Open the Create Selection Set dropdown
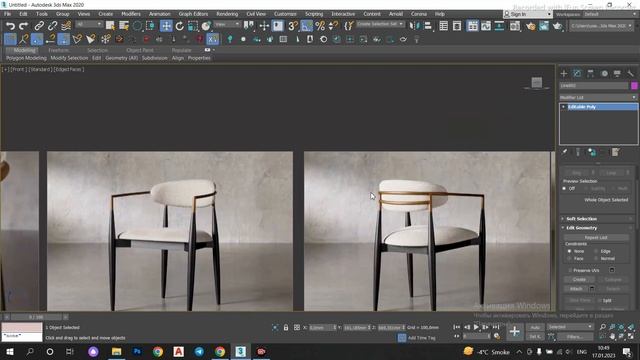Screen dimensions: 640x360 [x=380, y=24]
